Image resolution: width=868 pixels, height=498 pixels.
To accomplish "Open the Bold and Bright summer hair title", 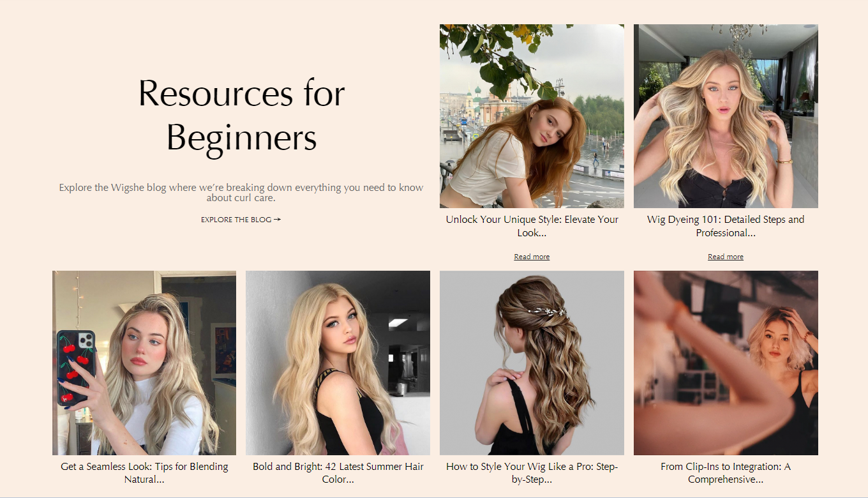I will 338,473.
